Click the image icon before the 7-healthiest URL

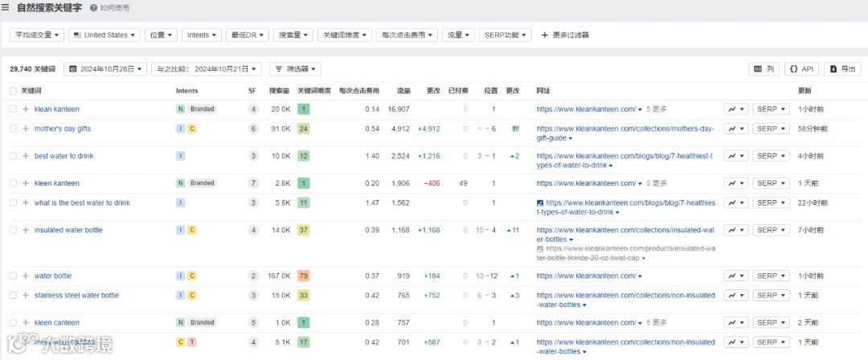point(540,202)
